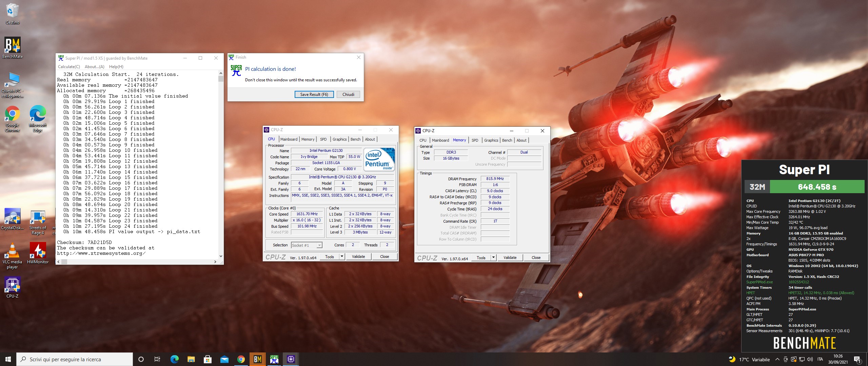
Task: Open Chrome from the taskbar
Action: coord(241,359)
